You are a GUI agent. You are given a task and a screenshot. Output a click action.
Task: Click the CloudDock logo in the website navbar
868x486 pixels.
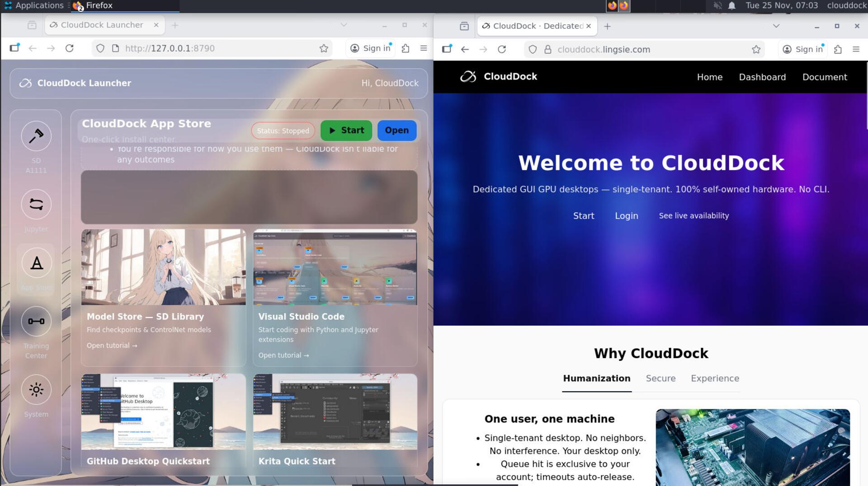click(x=499, y=76)
